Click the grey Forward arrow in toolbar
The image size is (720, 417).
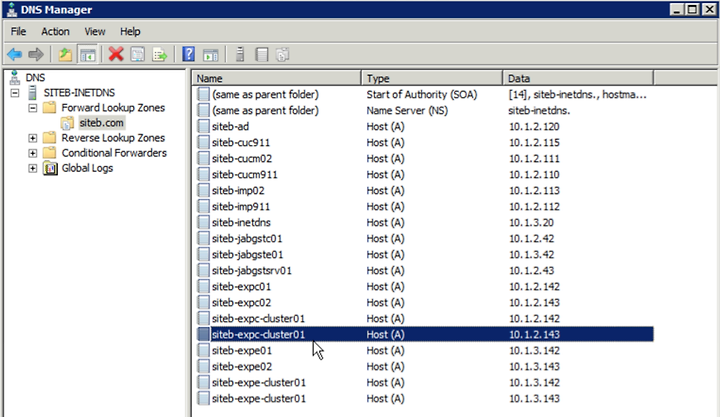[x=36, y=55]
